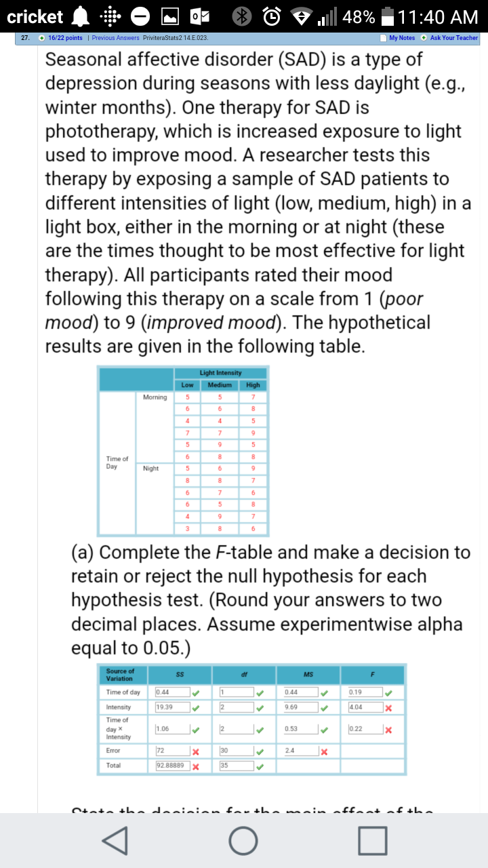This screenshot has width=488, height=868.
Task: Open recent apps with the square button
Action: point(373,840)
